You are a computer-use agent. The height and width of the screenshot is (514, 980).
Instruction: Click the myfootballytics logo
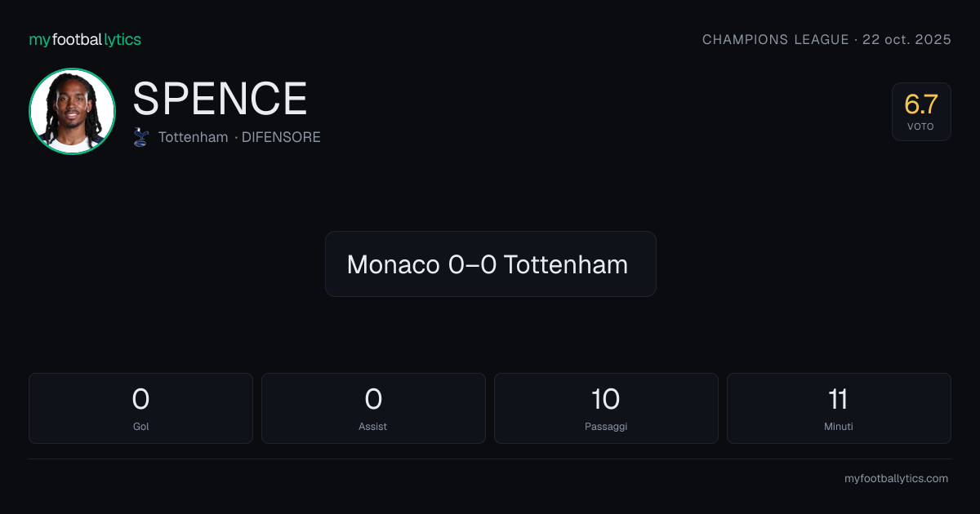coord(85,39)
